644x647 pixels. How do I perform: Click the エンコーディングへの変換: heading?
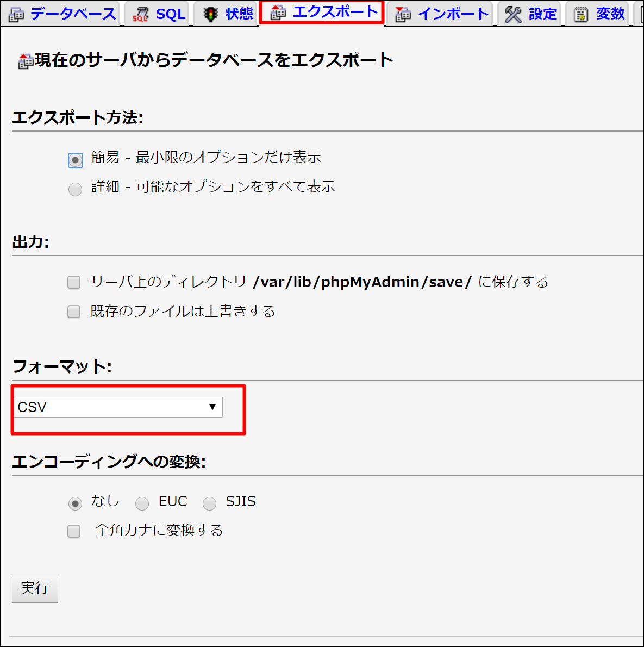click(x=109, y=462)
